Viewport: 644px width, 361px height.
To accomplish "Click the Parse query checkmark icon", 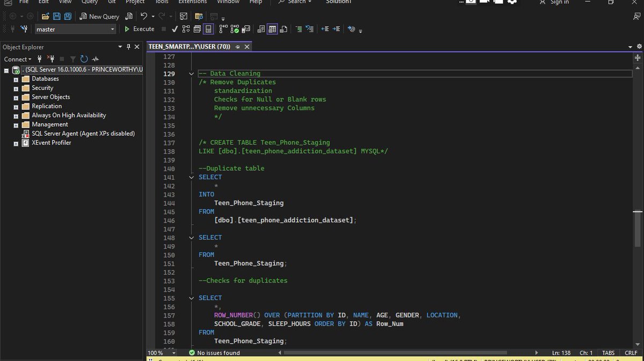I will pyautogui.click(x=175, y=29).
